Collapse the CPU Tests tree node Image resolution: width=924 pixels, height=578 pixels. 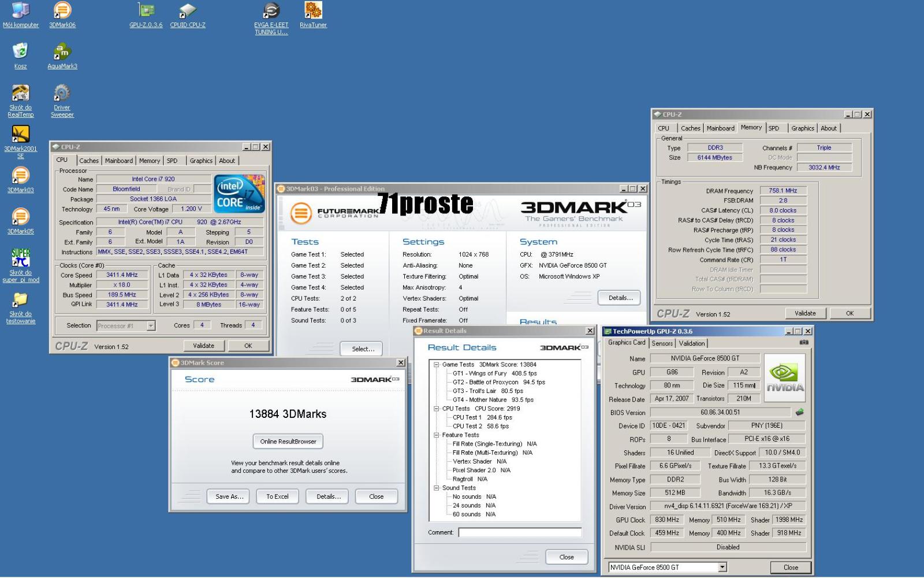click(437, 409)
